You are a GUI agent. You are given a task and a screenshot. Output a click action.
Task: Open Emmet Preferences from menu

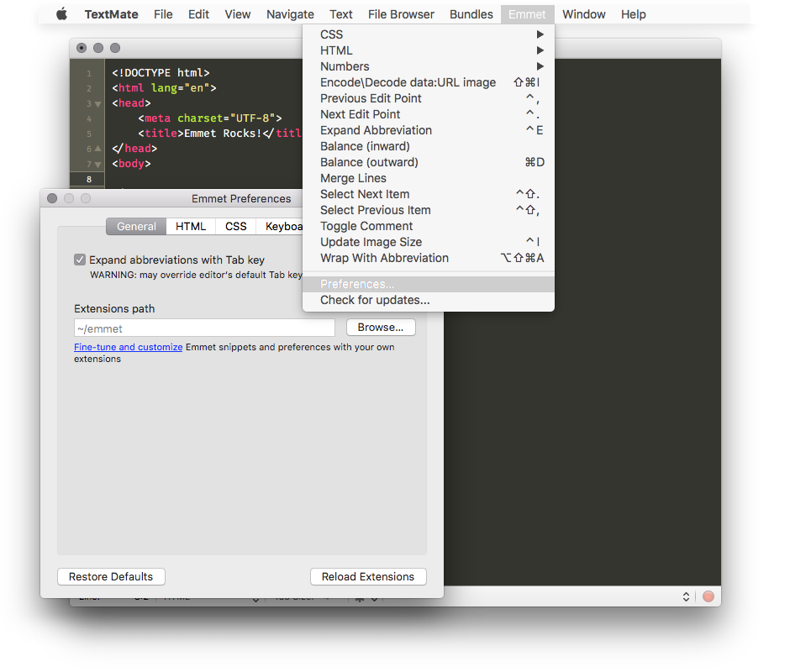[429, 284]
